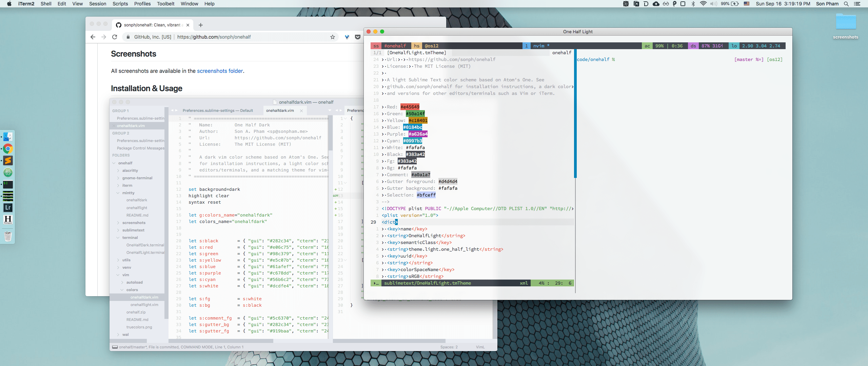The height and width of the screenshot is (366, 868).
Task: Select the ss tab in terminal
Action: (376, 45)
